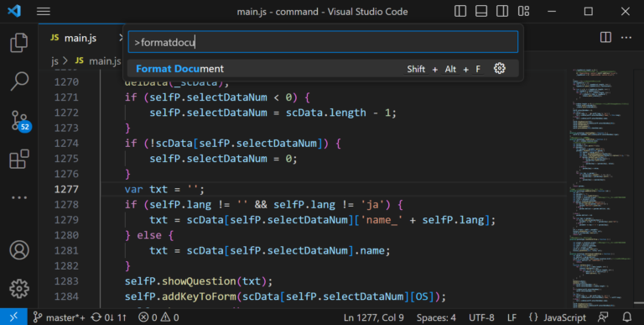Toggle the primary side bar layout button
Viewport: 644px width, 325px height.
(460, 11)
